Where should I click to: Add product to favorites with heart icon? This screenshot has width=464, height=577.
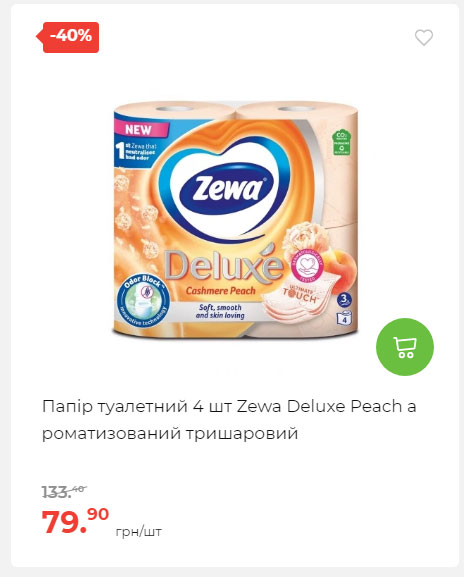coord(424,38)
